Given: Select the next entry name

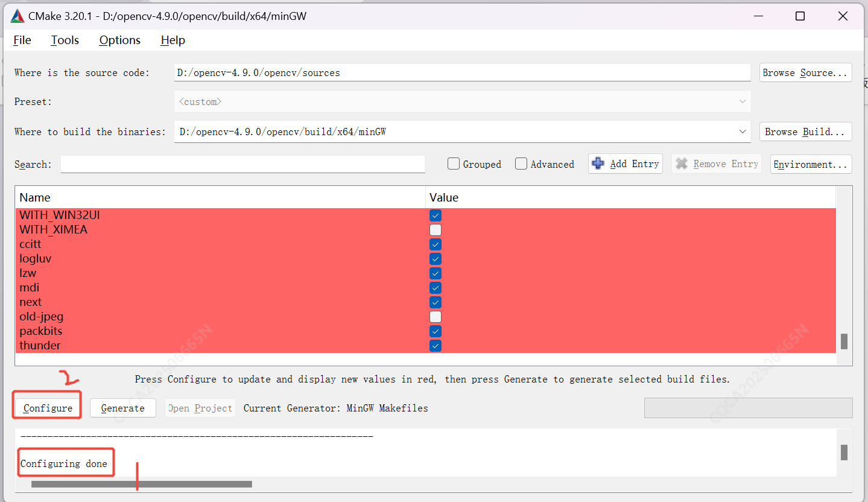Looking at the screenshot, I should [x=31, y=302].
